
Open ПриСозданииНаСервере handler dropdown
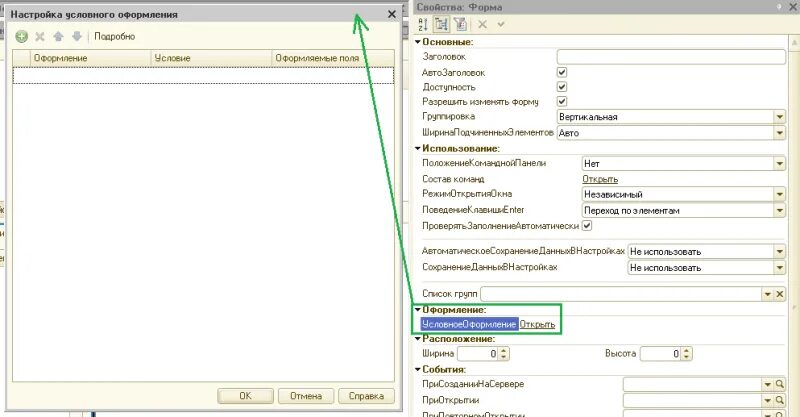click(x=768, y=384)
